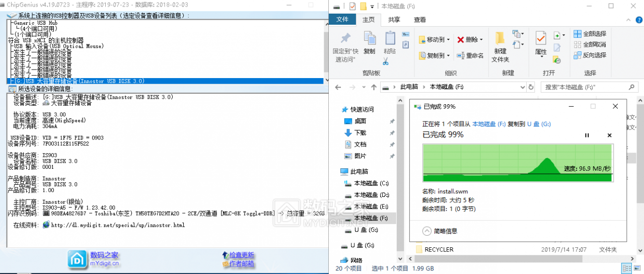Switch to large icons view in status bar

637,268
